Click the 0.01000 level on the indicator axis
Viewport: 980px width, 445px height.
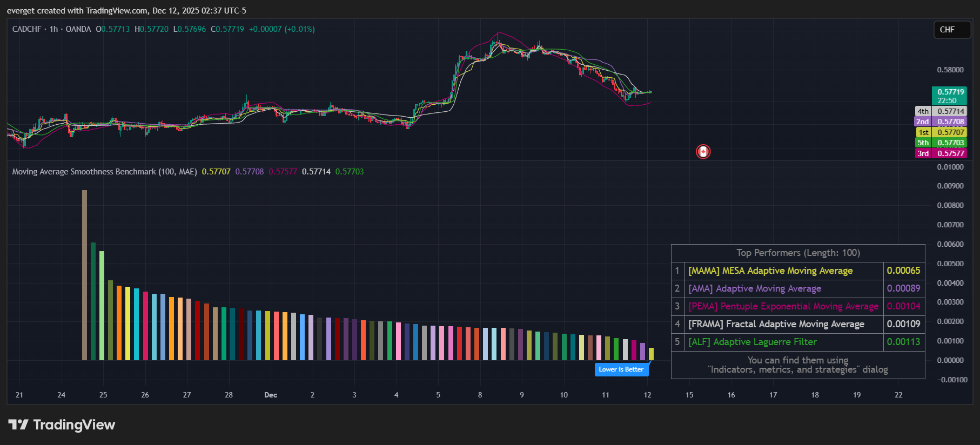pos(950,167)
